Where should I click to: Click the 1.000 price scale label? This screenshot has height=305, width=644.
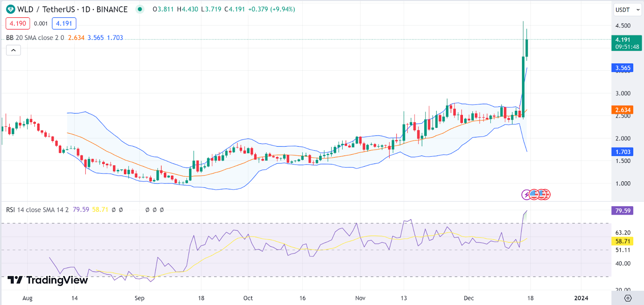pyautogui.click(x=623, y=184)
